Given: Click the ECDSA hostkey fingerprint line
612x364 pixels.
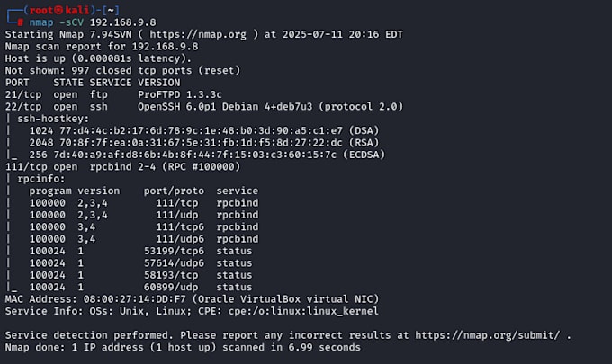Looking at the screenshot, I should pyautogui.click(x=207, y=155).
